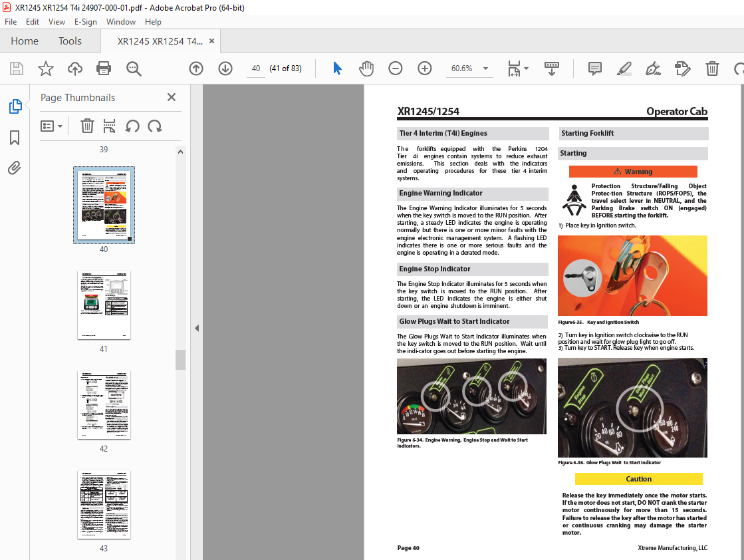Click the '(41 of 83)' page count label

(x=286, y=69)
